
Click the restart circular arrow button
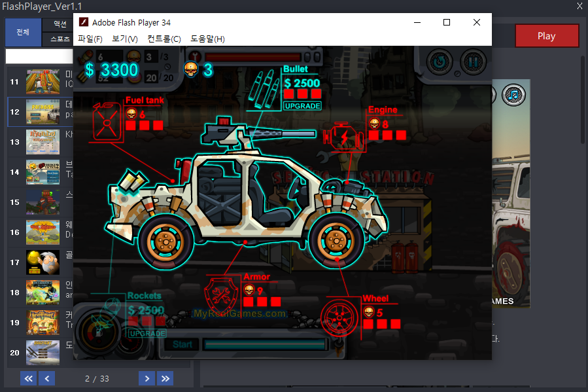pyautogui.click(x=440, y=62)
